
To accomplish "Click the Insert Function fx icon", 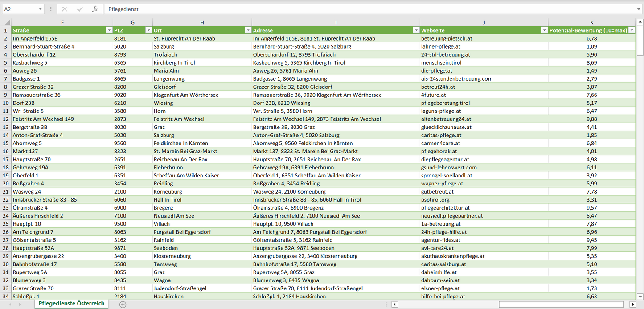I will (94, 9).
